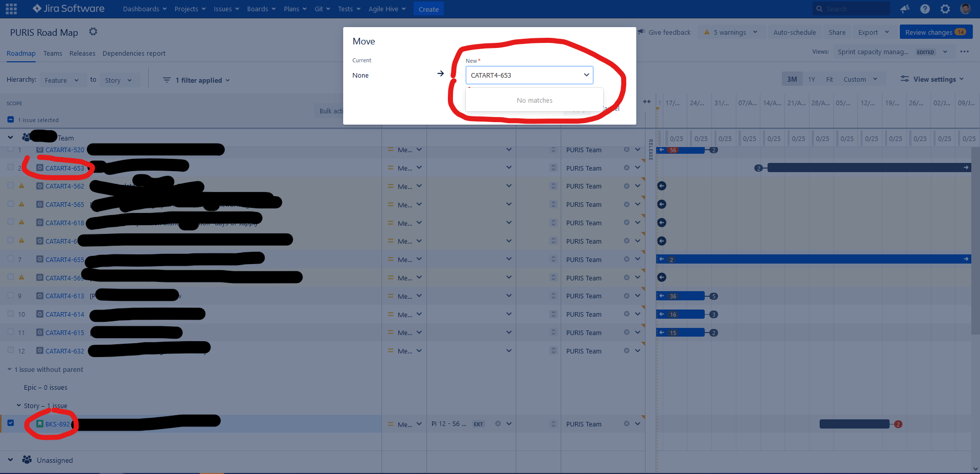Screen dimensions: 980x474
Task: Click the feature icon beside CATART4-613
Action: click(x=40, y=296)
